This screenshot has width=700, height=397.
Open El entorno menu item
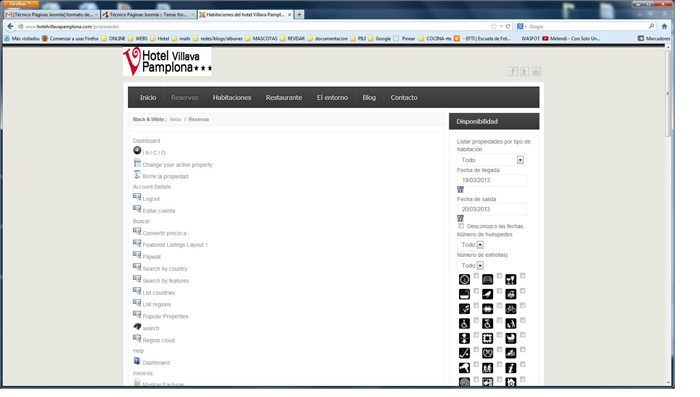click(x=332, y=97)
